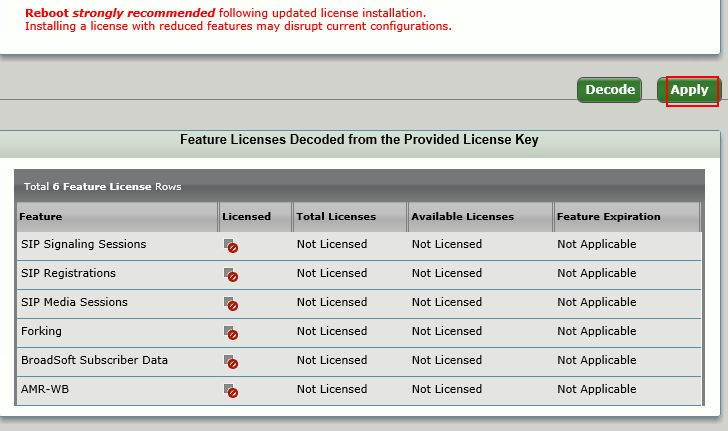Click the Total Licenses column header
728x431 pixels.
click(336, 216)
